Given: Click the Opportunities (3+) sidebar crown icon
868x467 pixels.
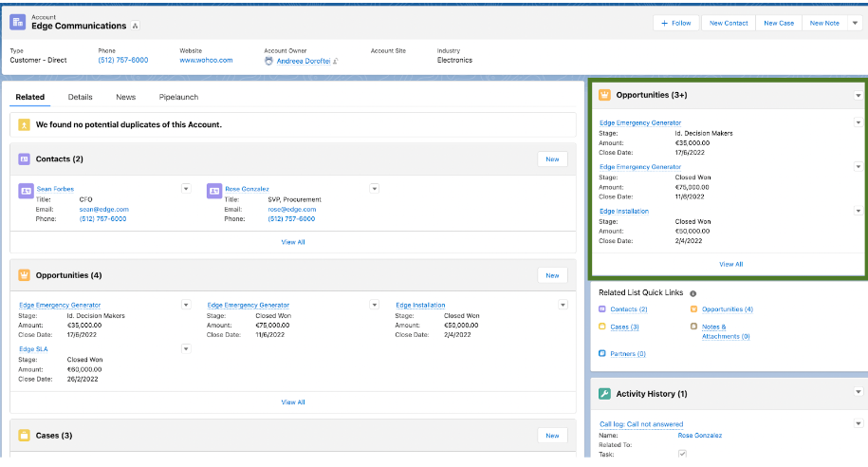Looking at the screenshot, I should [604, 95].
